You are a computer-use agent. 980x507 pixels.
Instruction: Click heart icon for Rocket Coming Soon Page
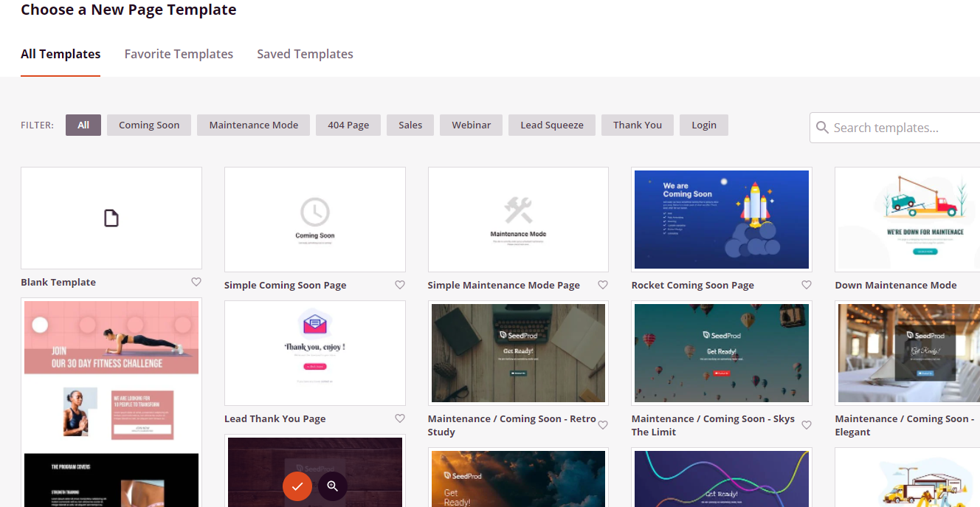pyautogui.click(x=807, y=285)
